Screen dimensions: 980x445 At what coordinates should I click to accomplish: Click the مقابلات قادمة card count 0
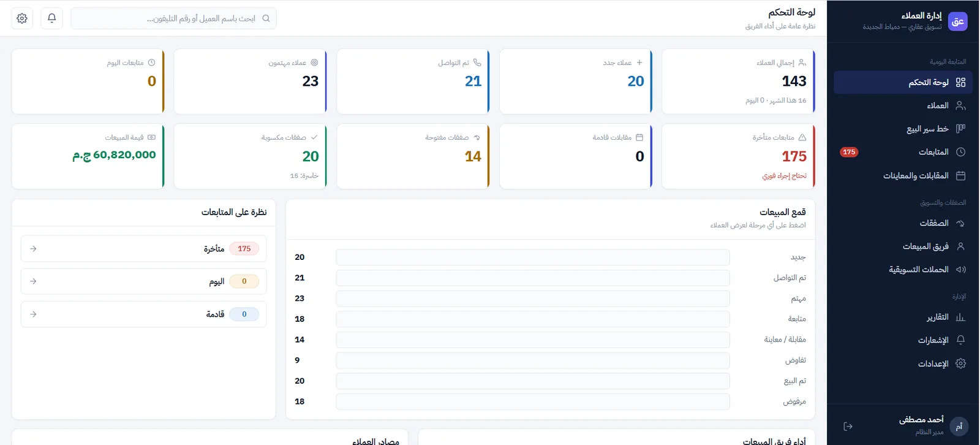(x=640, y=156)
